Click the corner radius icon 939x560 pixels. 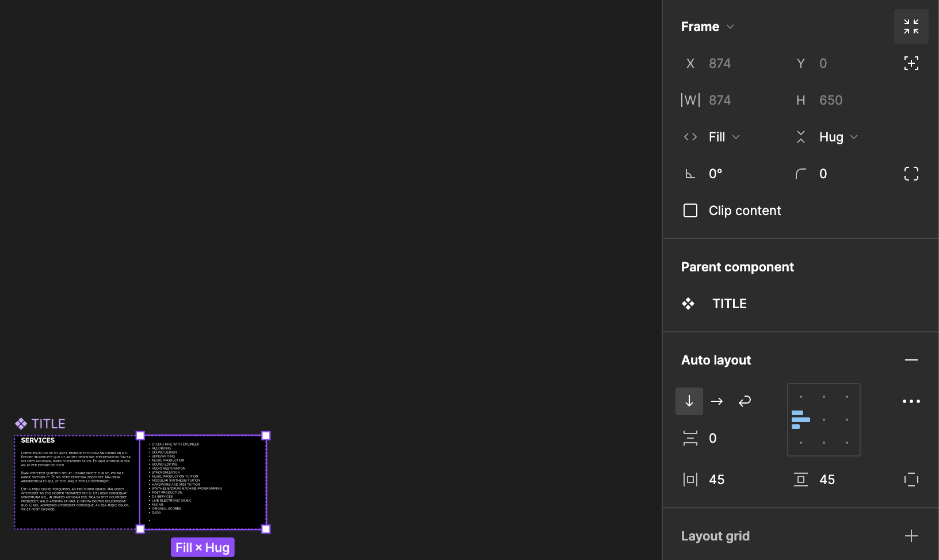pyautogui.click(x=800, y=174)
